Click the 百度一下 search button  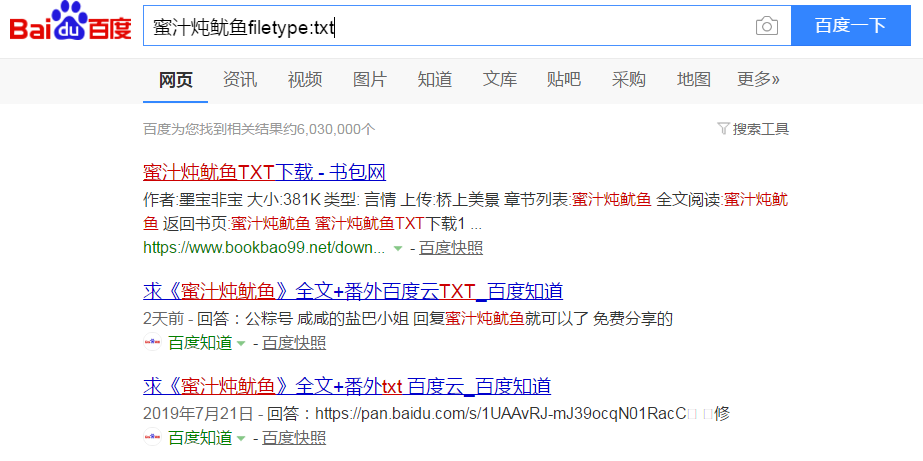tap(851, 25)
